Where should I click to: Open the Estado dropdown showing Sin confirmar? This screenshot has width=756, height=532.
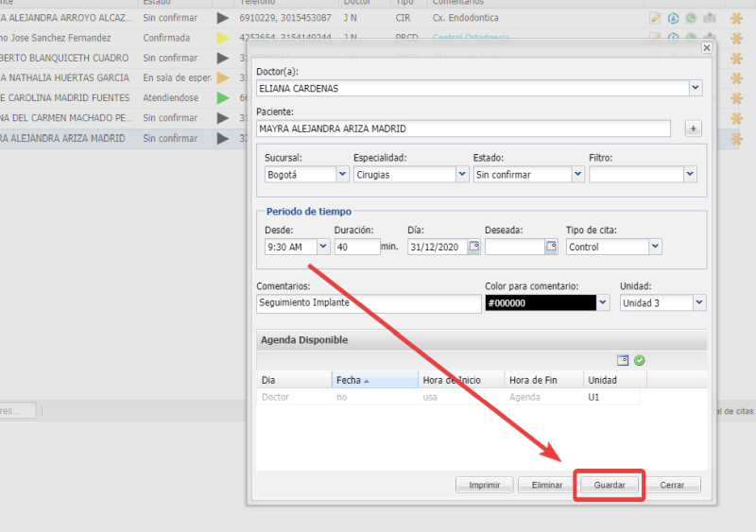pyautogui.click(x=577, y=174)
